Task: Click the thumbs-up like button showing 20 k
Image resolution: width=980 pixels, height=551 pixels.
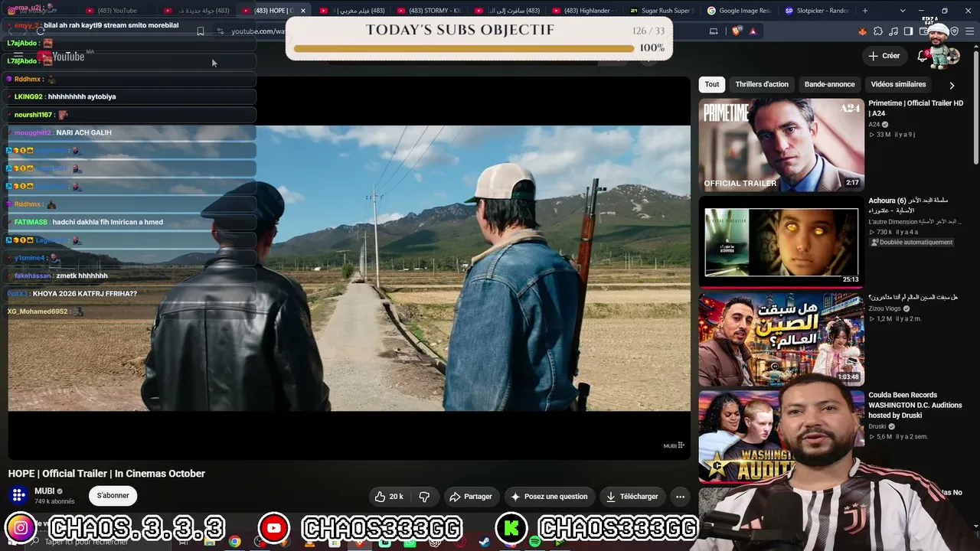Action: (390, 497)
